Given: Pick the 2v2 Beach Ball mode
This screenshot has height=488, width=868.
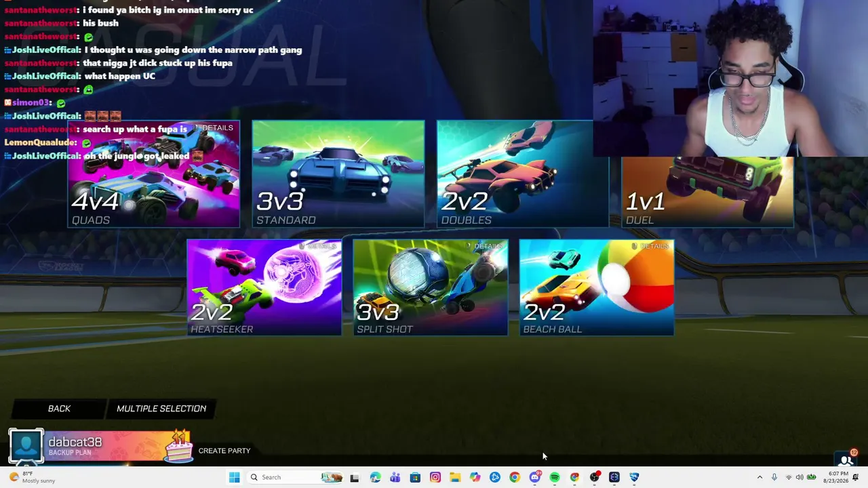Looking at the screenshot, I should (x=597, y=287).
